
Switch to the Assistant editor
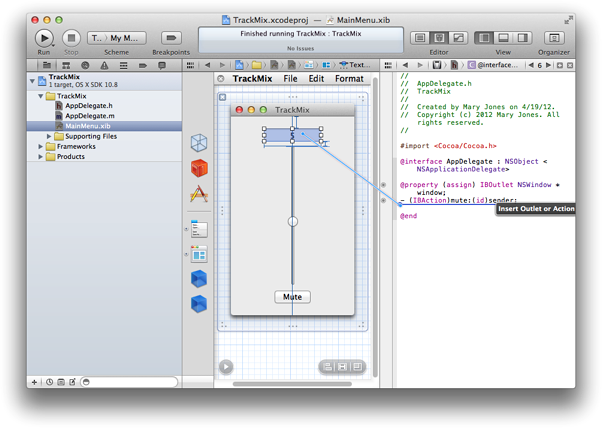(x=439, y=38)
